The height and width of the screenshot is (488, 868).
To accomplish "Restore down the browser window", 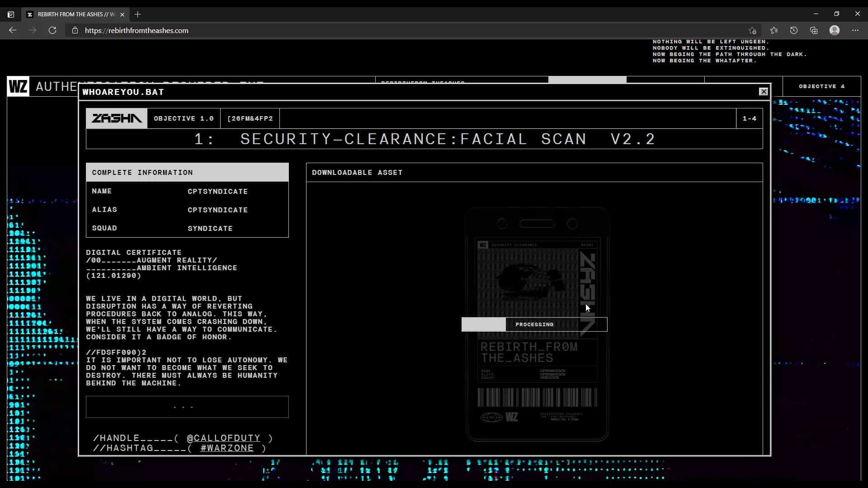I will click(x=837, y=14).
